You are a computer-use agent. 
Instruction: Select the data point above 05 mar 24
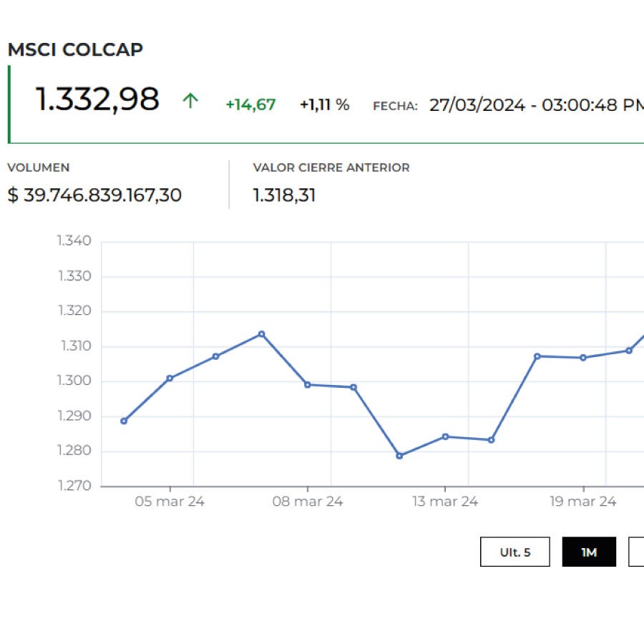[170, 378]
